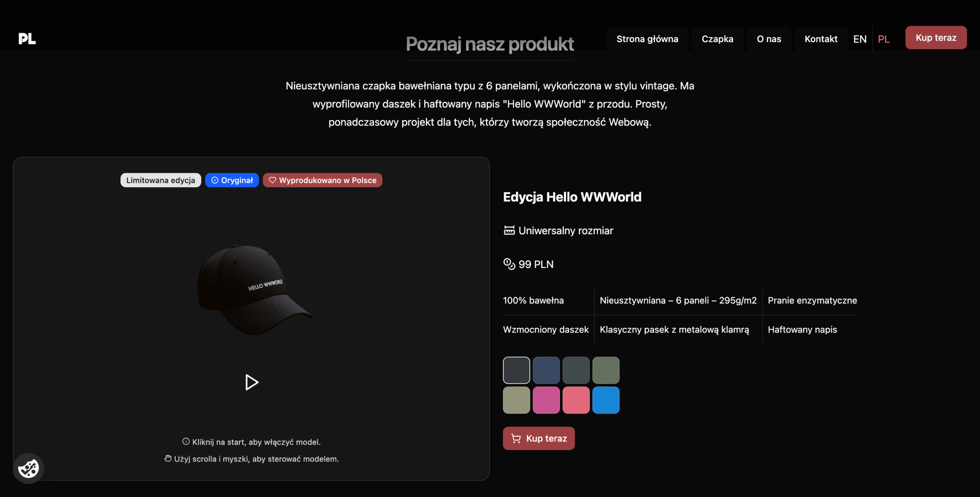
Task: Open the O nas page
Action: (x=769, y=39)
